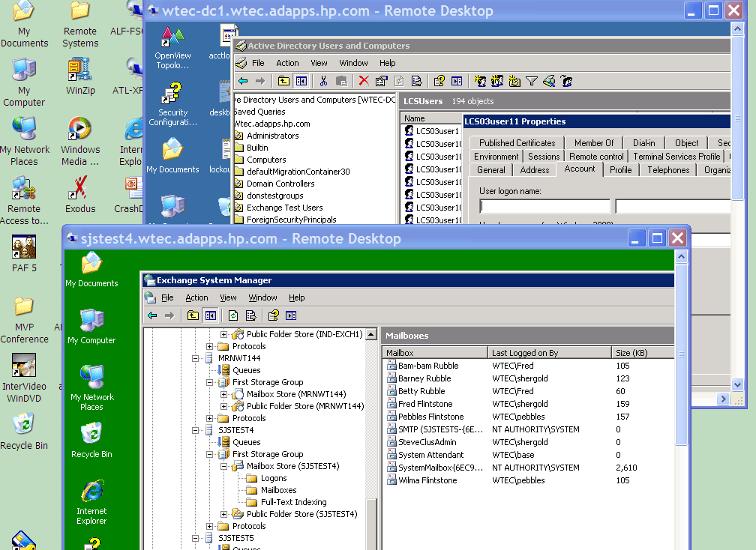Click the Cut scissors icon in Active Directory
The image size is (756, 550).
(323, 81)
